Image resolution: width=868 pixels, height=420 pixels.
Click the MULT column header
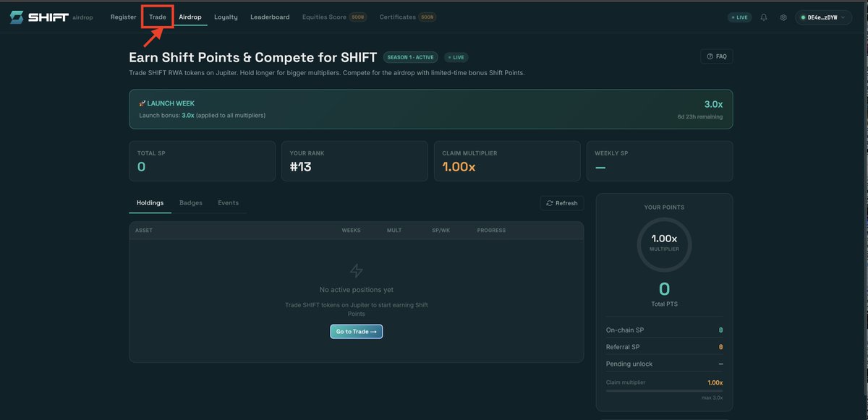[394, 231]
